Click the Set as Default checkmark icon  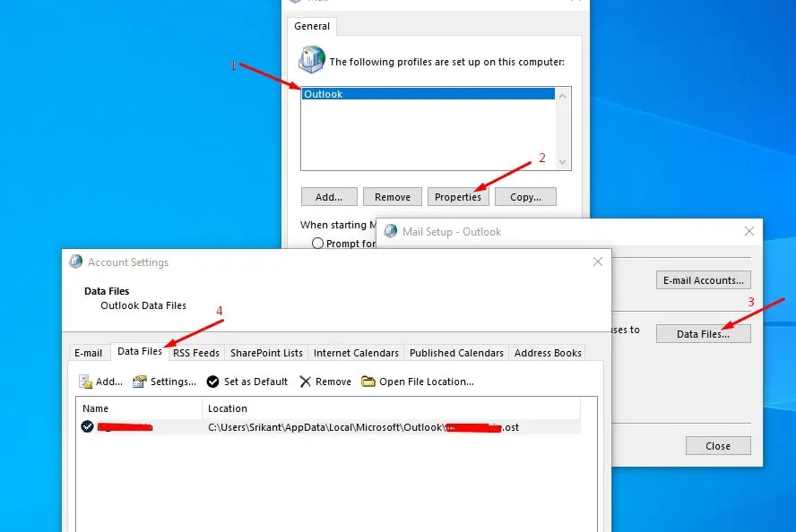212,382
